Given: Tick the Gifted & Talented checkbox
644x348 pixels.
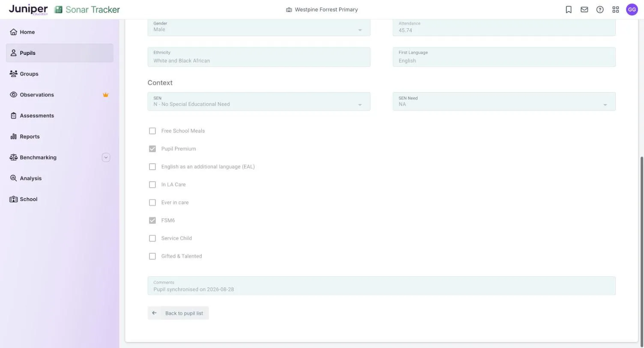Looking at the screenshot, I should [x=152, y=256].
